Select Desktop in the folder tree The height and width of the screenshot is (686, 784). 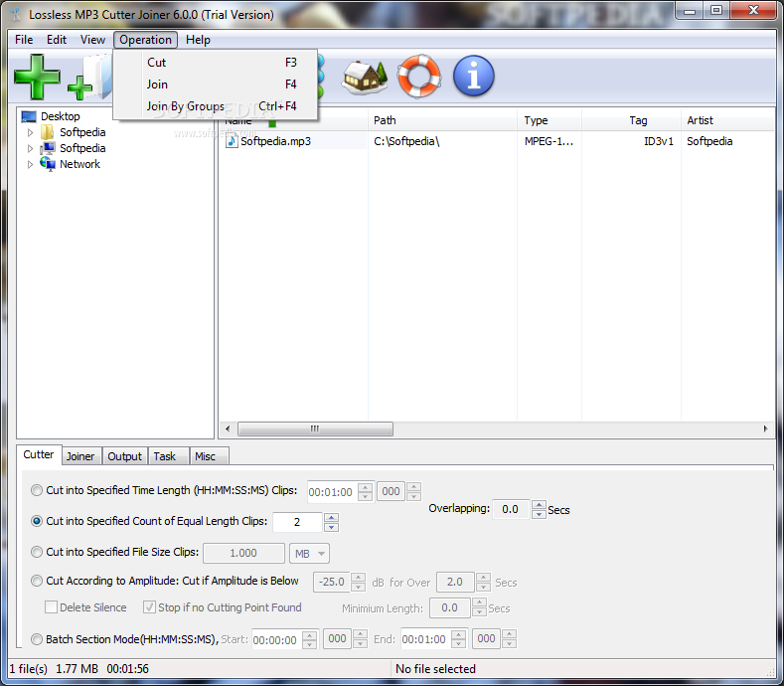(x=60, y=116)
